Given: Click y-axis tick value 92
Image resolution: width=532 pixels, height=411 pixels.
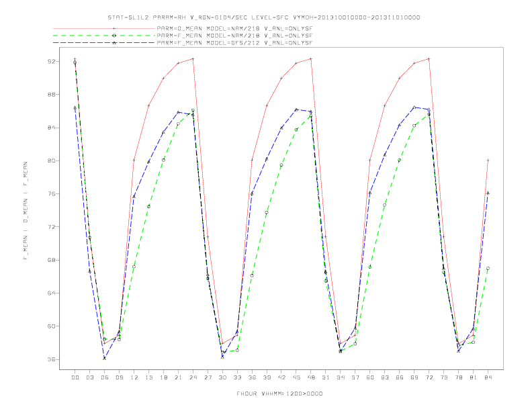Looking at the screenshot, I should 52,61.
